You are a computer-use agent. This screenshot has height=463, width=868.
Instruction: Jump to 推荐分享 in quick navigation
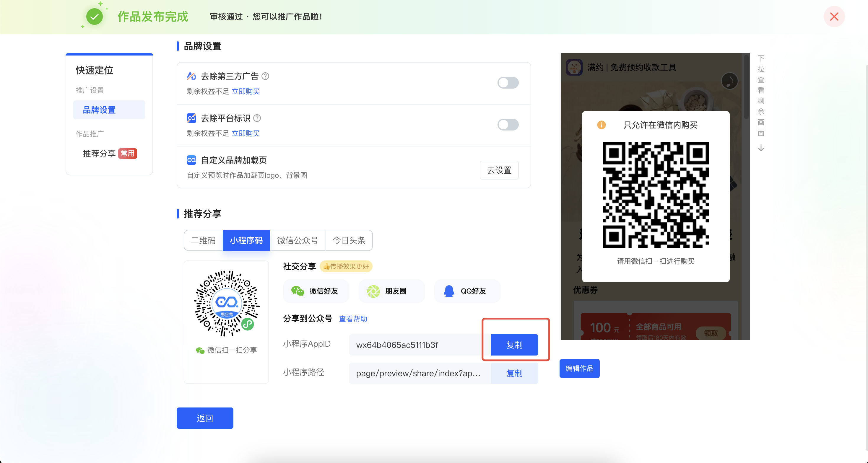[99, 154]
